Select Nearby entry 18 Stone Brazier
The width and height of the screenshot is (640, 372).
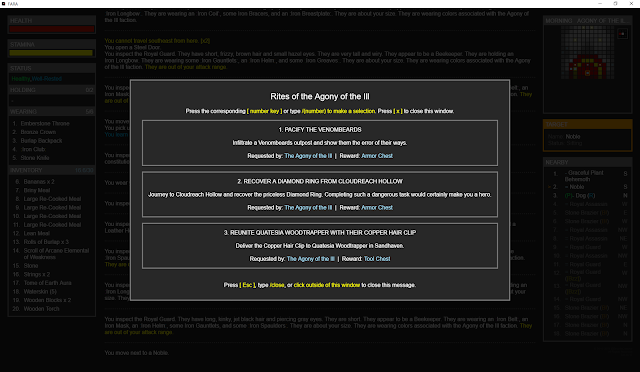[x=588, y=334]
